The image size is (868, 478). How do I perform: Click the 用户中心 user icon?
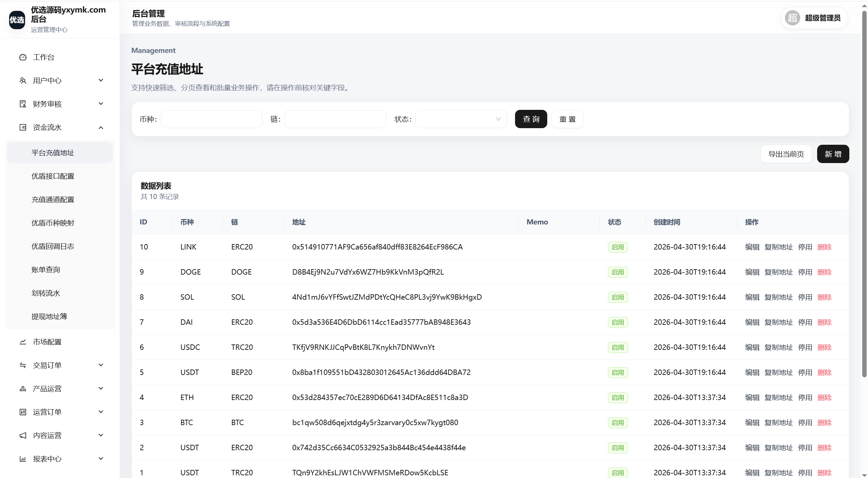tap(23, 81)
